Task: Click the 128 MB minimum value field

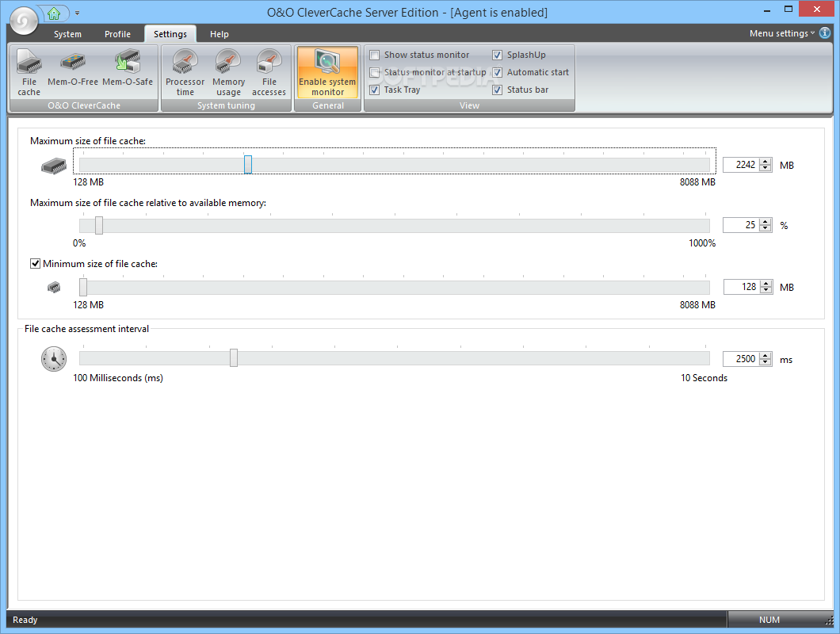Action: point(742,287)
